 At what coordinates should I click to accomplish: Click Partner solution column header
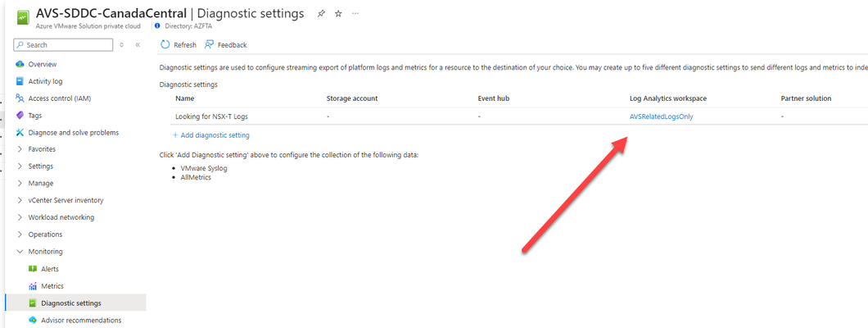coord(806,98)
